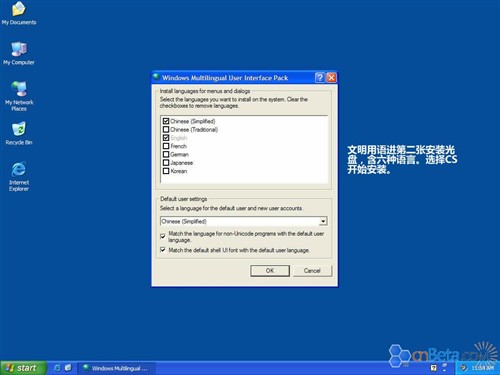Click the help question mark button in dialog title bar

point(320,78)
